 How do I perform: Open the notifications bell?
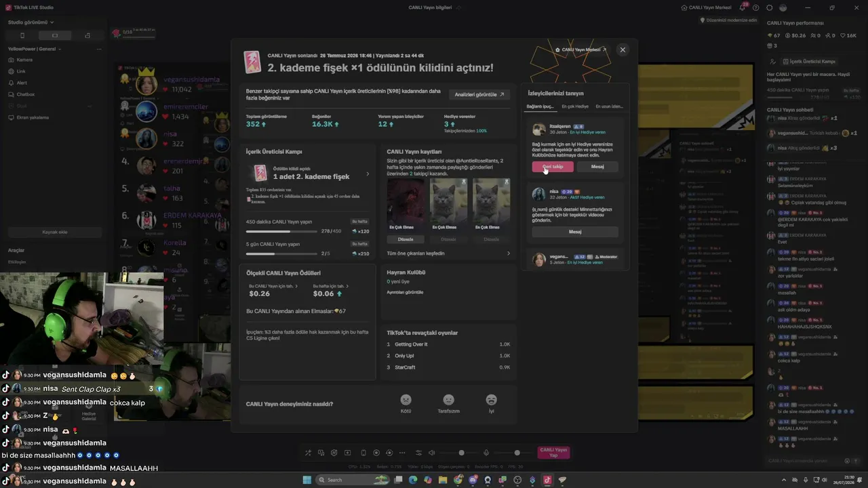[x=744, y=7]
